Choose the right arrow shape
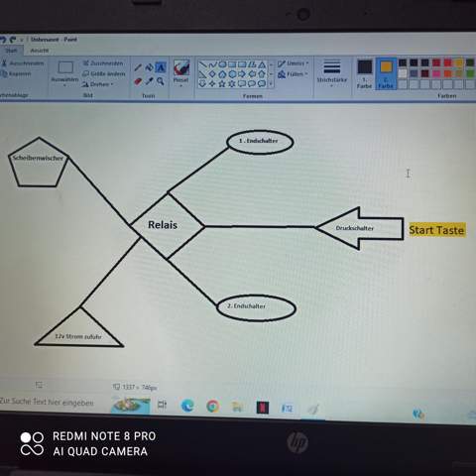 (x=242, y=74)
